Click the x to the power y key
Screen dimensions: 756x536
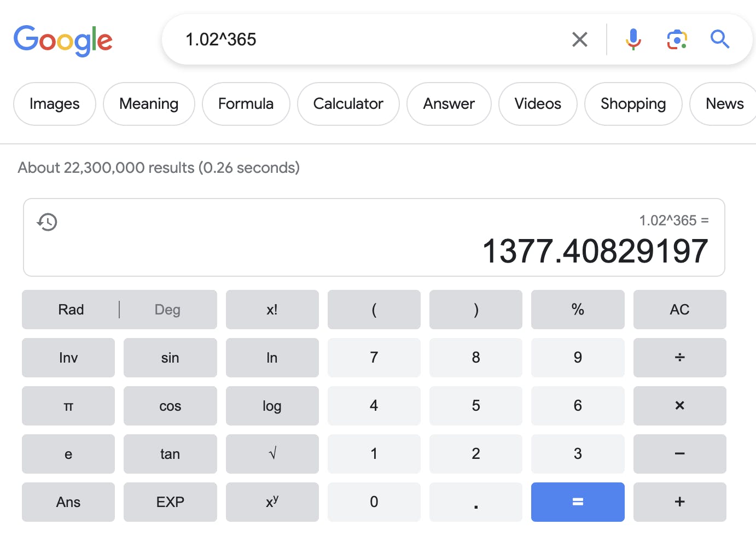tap(272, 502)
